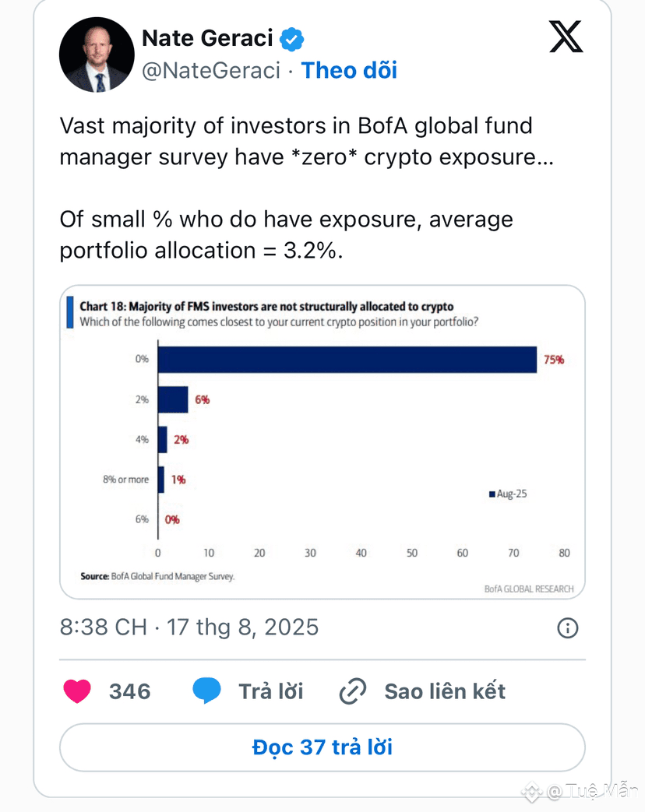Click the tweet body text

click(x=307, y=188)
